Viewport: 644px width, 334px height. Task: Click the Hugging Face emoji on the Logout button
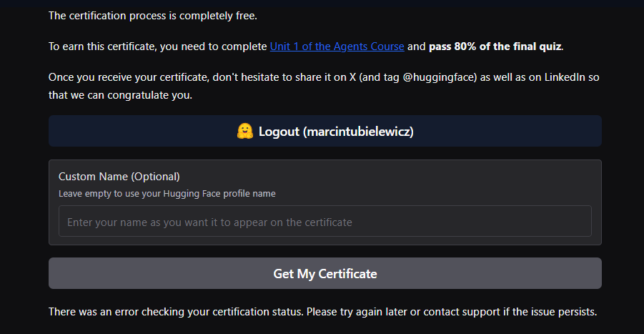tap(245, 132)
